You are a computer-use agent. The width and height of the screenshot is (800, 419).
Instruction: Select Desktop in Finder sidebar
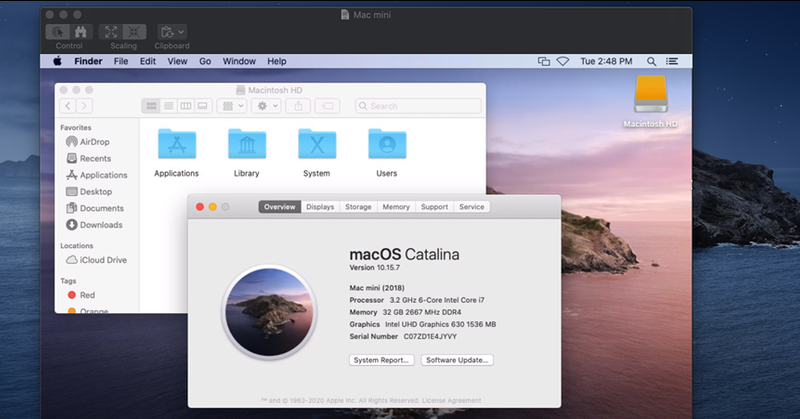[89, 191]
